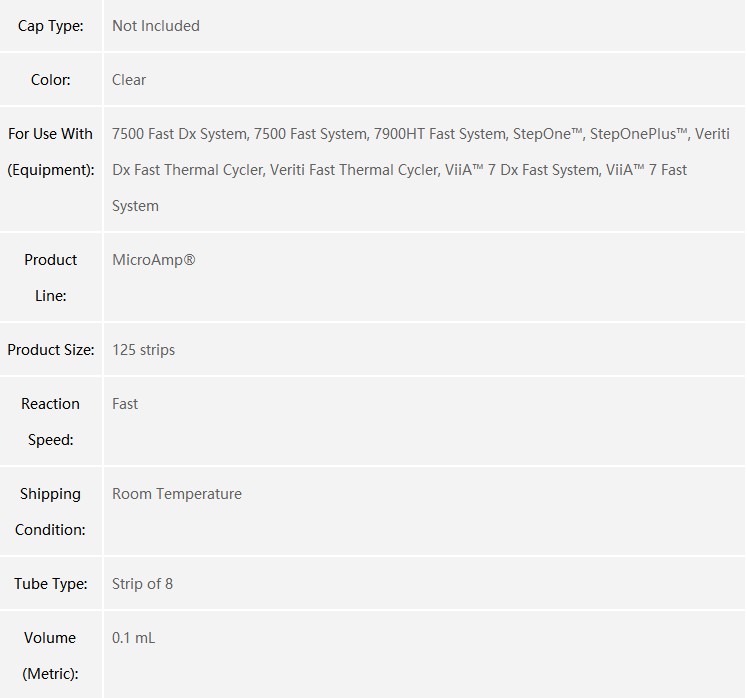
Task: Select the 0.1 mL value
Action: point(133,637)
